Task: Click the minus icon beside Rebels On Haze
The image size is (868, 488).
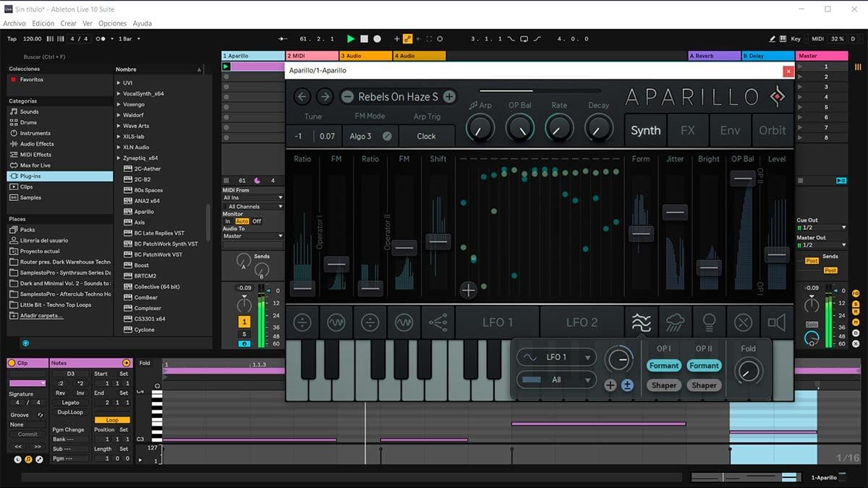Action: pos(347,96)
